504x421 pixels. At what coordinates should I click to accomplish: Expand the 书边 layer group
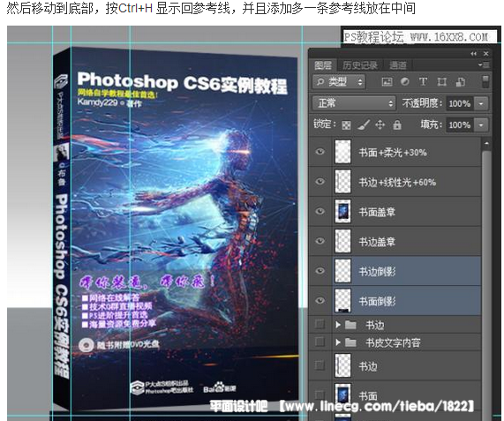[x=338, y=325]
